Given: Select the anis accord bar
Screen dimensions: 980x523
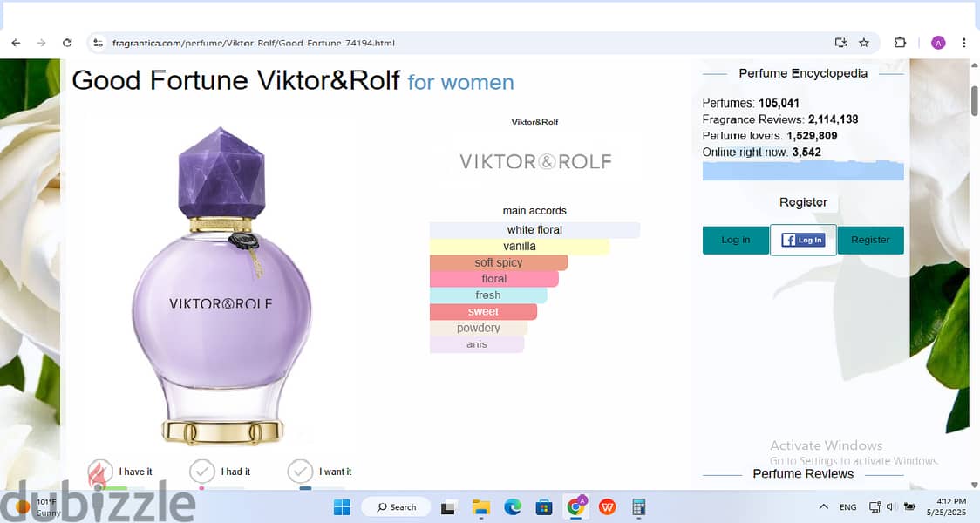Looking at the screenshot, I should tap(476, 343).
